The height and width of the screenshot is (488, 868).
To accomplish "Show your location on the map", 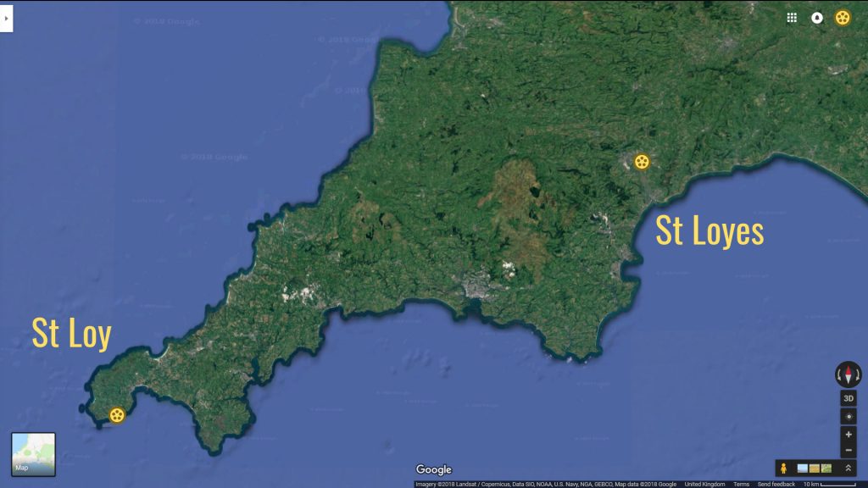I will (x=849, y=416).
